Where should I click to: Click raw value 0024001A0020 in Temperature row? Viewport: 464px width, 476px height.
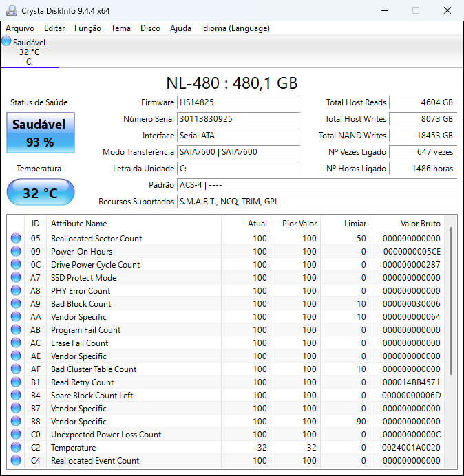click(411, 448)
